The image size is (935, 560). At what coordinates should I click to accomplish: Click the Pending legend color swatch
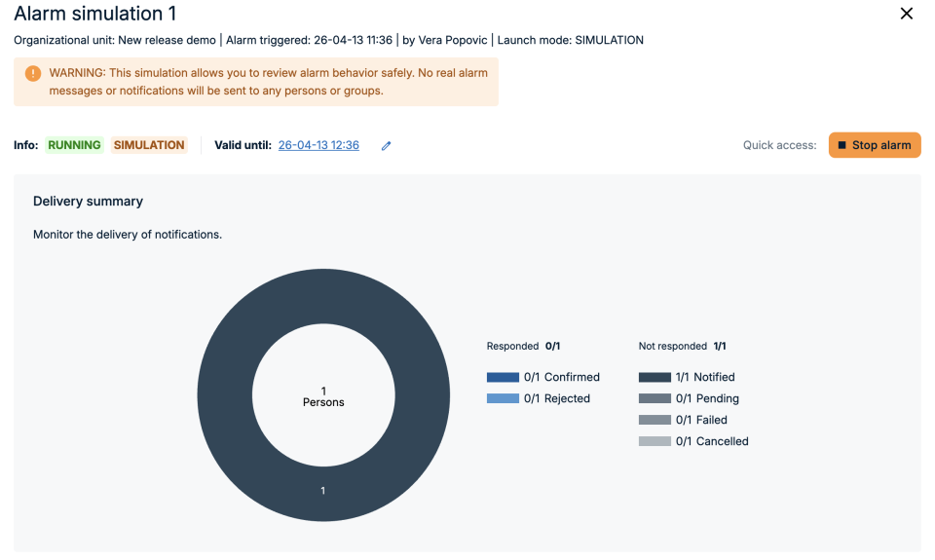click(654, 398)
